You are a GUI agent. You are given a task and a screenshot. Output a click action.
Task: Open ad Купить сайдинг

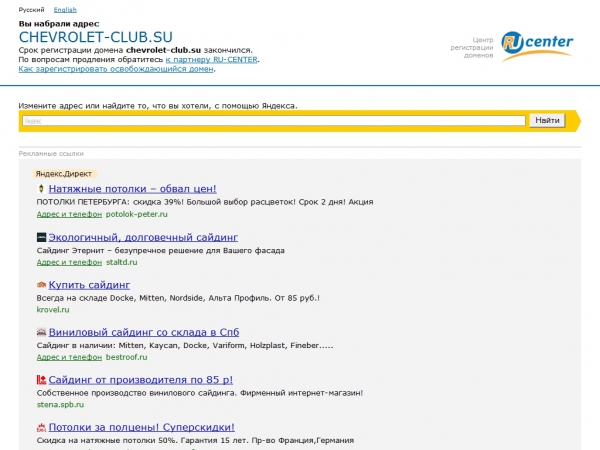[89, 285]
